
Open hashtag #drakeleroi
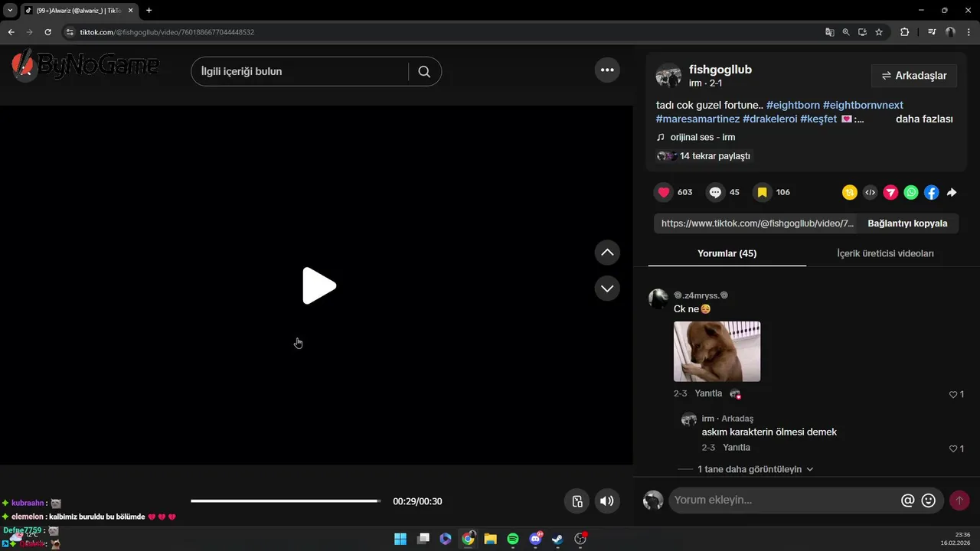tap(770, 119)
